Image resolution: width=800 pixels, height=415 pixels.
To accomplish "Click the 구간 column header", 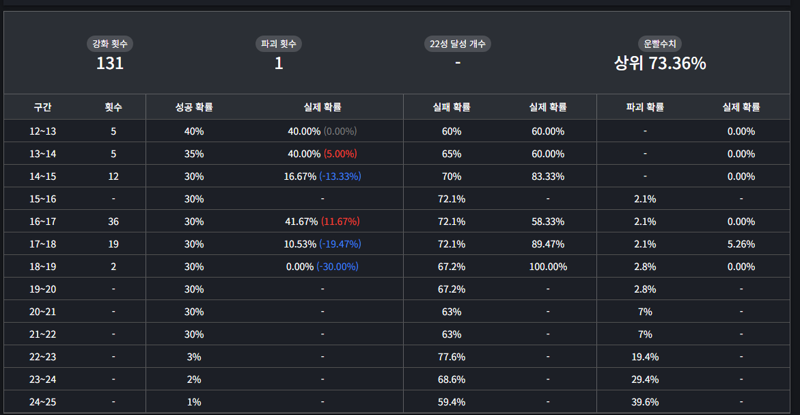I will tap(42, 107).
